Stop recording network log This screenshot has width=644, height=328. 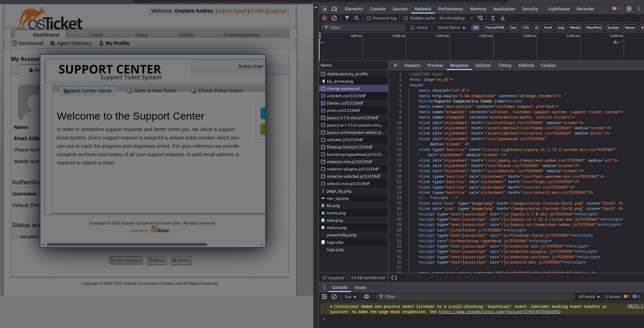click(x=324, y=18)
